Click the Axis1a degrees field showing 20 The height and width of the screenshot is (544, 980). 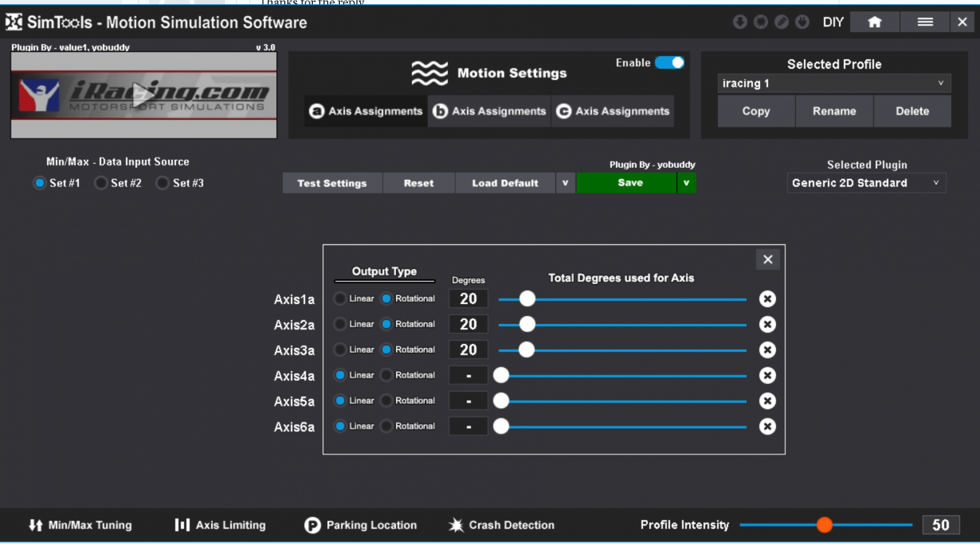(x=469, y=298)
